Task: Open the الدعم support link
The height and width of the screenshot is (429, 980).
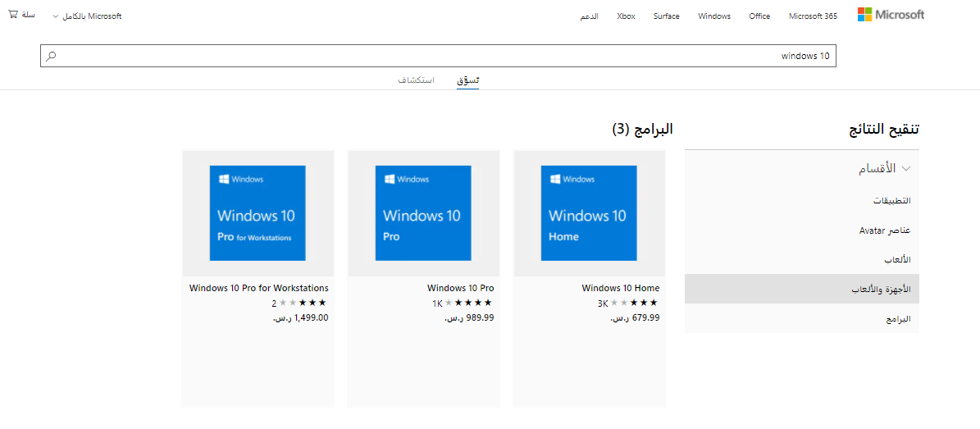Action: pyautogui.click(x=590, y=16)
